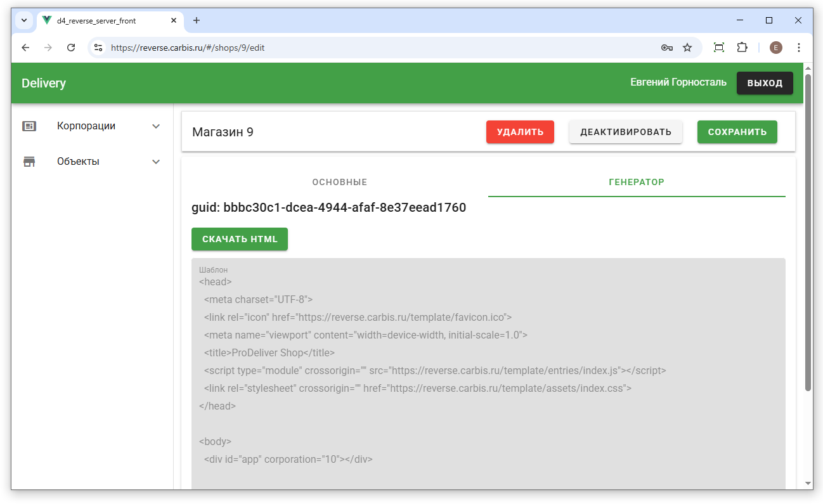Screen dimensions: 823x504
Task: Reload the page with the refresh icon
Action: tap(71, 48)
